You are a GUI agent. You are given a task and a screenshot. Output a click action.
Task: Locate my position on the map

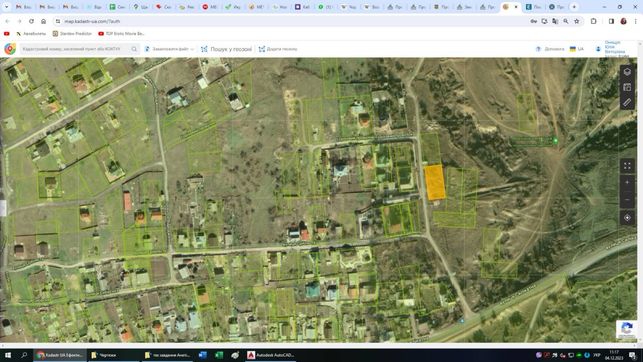click(x=627, y=218)
